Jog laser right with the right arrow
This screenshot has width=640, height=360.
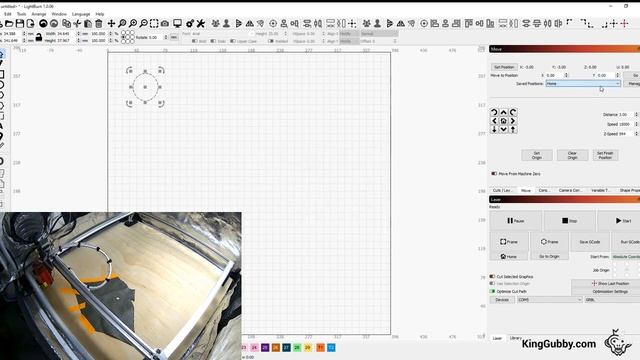click(513, 121)
